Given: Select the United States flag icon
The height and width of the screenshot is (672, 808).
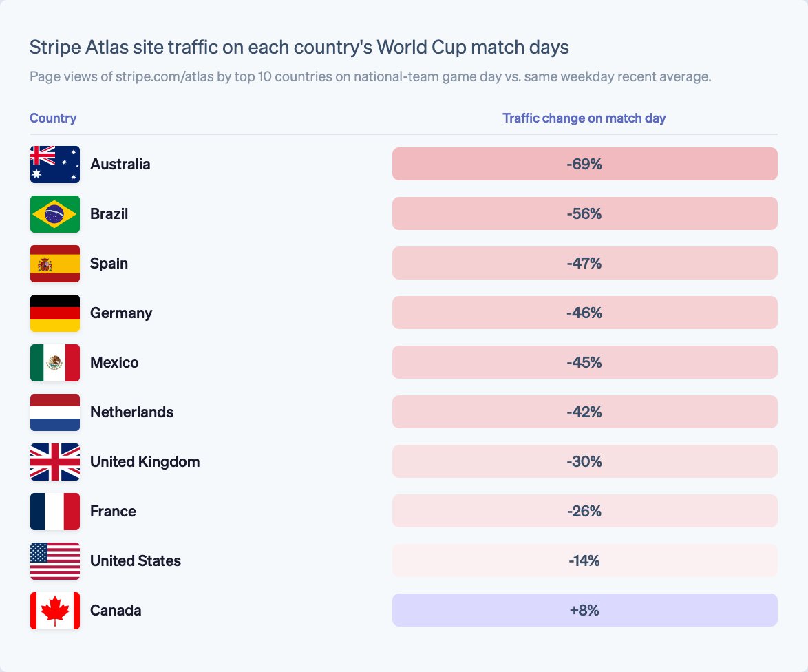Looking at the screenshot, I should tap(55, 560).
